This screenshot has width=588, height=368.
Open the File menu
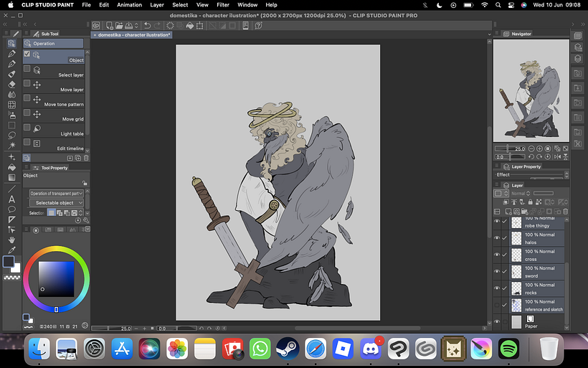pyautogui.click(x=86, y=5)
